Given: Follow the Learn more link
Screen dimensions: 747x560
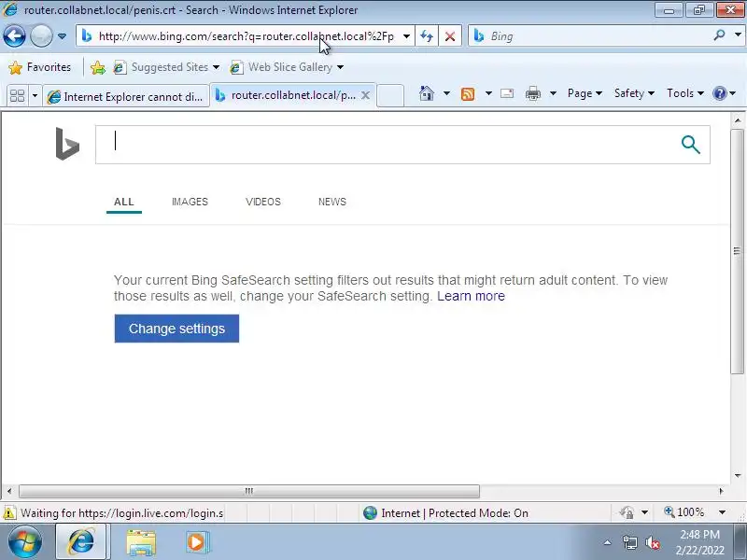Looking at the screenshot, I should tap(471, 296).
